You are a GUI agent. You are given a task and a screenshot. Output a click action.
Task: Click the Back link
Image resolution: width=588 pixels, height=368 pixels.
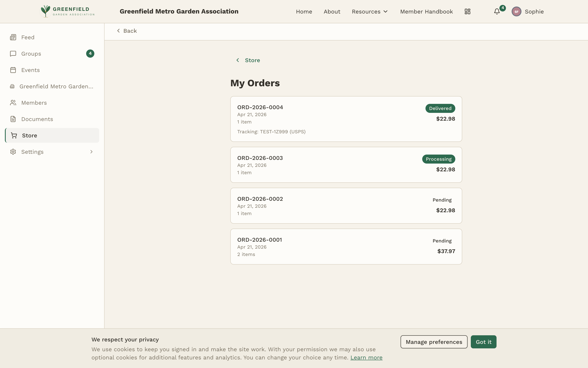(x=127, y=31)
